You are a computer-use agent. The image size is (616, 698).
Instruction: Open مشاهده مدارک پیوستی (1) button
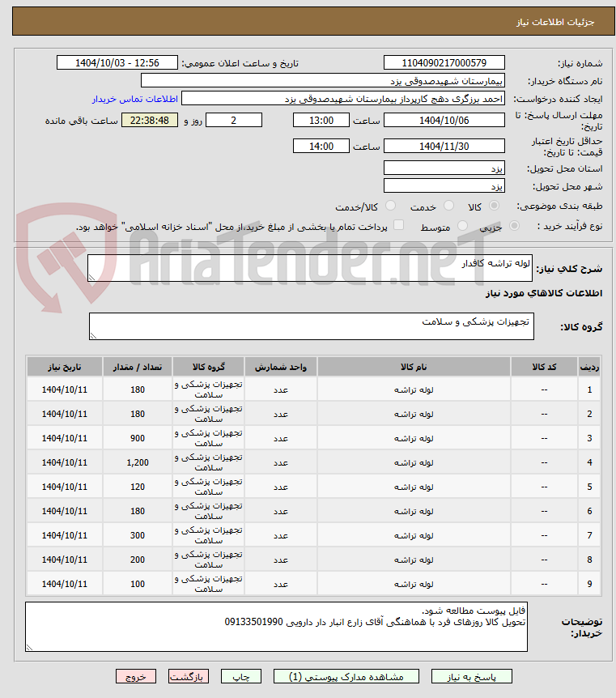click(x=346, y=676)
